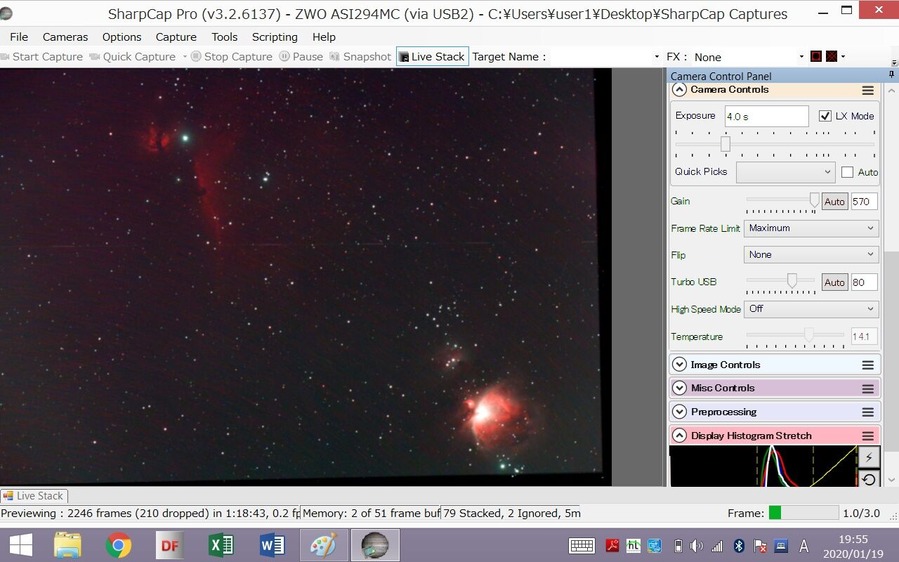Toggle the Turbo USB Auto button
The height and width of the screenshot is (562, 899).
click(834, 282)
